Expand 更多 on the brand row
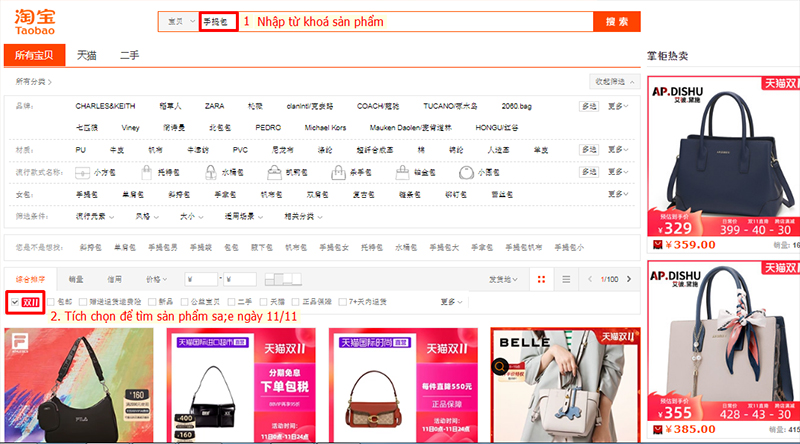800x444 pixels. (618, 106)
